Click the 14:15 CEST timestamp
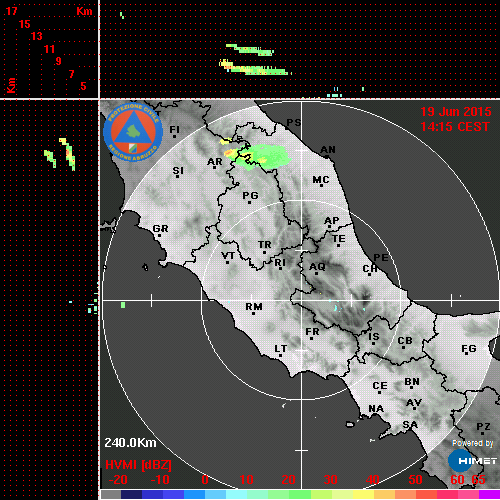Viewport: 500px width, 500px height. click(455, 127)
